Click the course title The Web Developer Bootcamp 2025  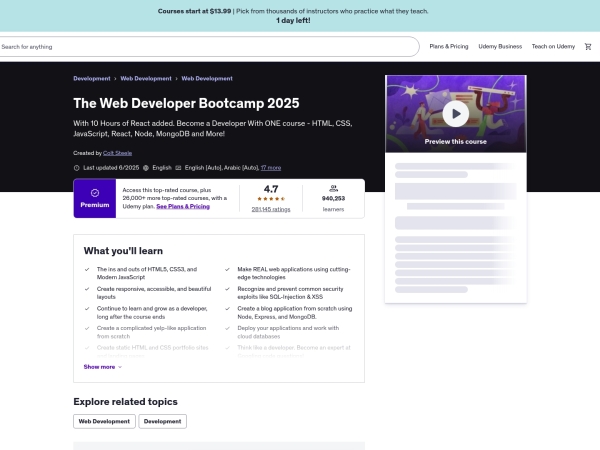[186, 103]
